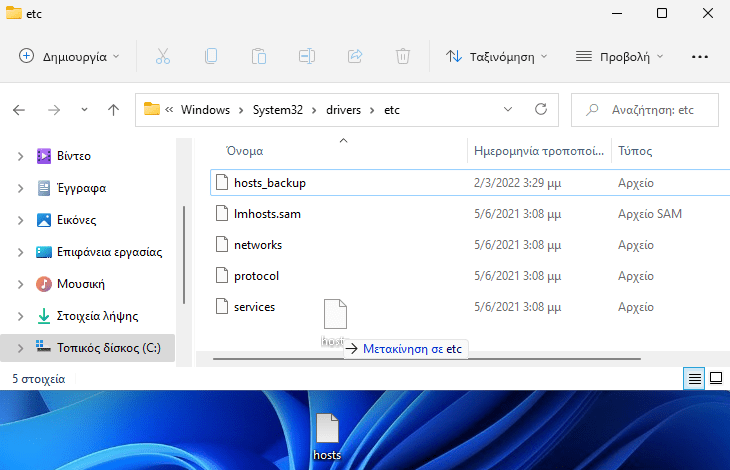
Task: Select the services file name
Action: 254,307
